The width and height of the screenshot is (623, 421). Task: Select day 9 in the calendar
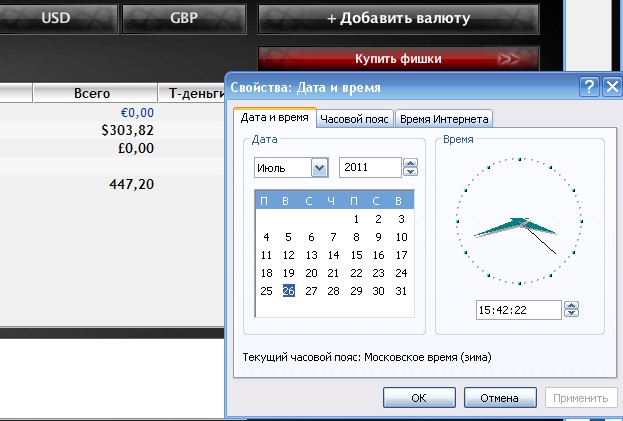pyautogui.click(x=378, y=237)
